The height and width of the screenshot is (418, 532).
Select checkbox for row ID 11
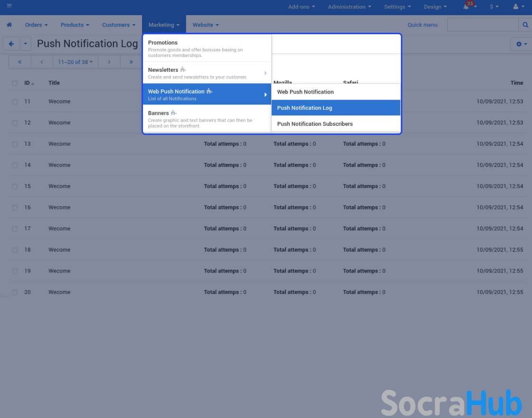(x=15, y=102)
